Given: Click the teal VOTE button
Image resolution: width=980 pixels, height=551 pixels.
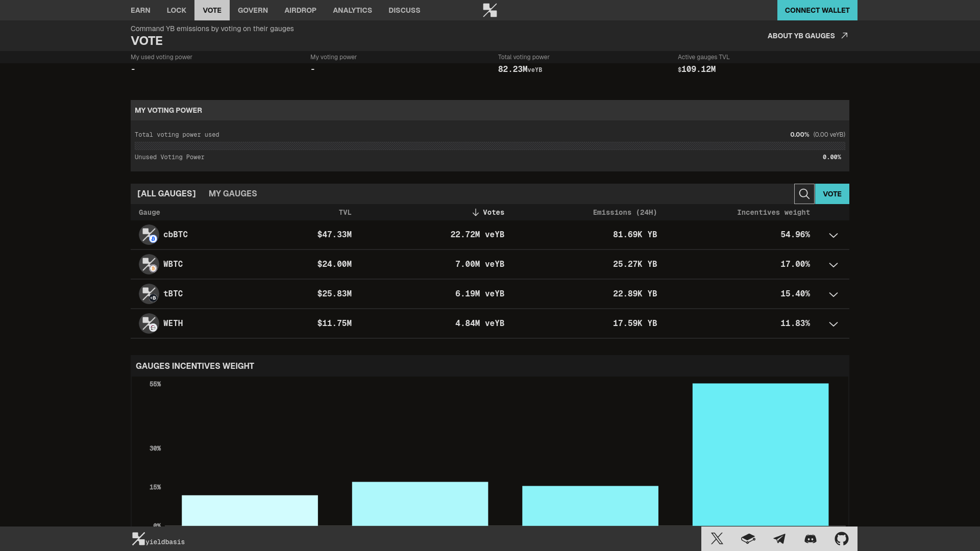Looking at the screenshot, I should pos(832,194).
